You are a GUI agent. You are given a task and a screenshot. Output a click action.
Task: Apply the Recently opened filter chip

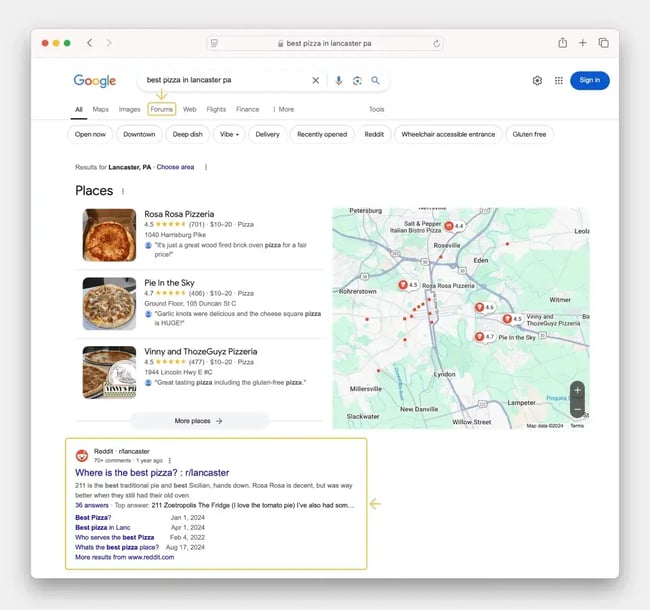pos(322,134)
